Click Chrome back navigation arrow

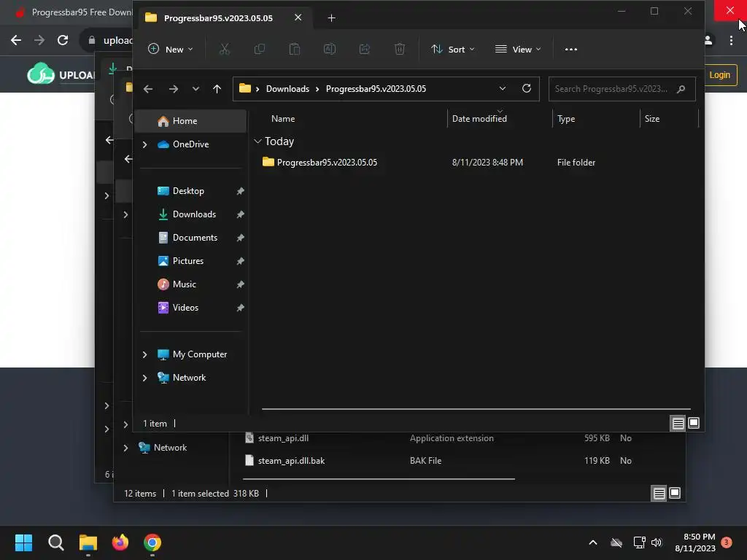[x=16, y=40]
